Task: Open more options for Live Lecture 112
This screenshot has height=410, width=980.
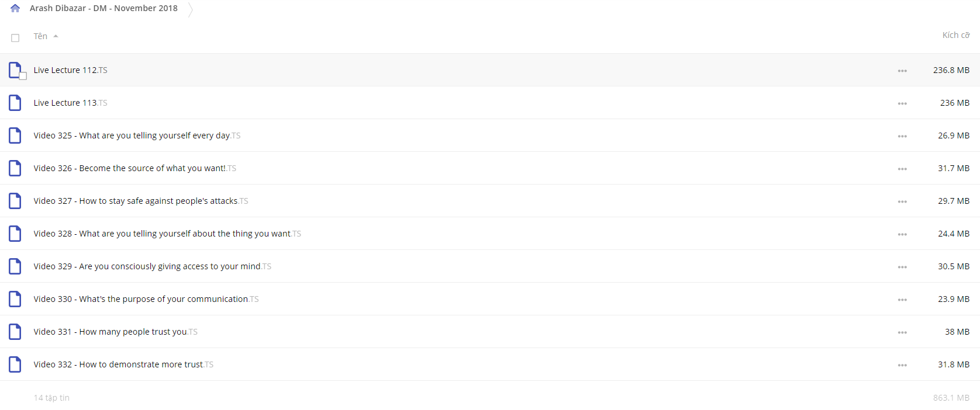Action: pos(902,71)
